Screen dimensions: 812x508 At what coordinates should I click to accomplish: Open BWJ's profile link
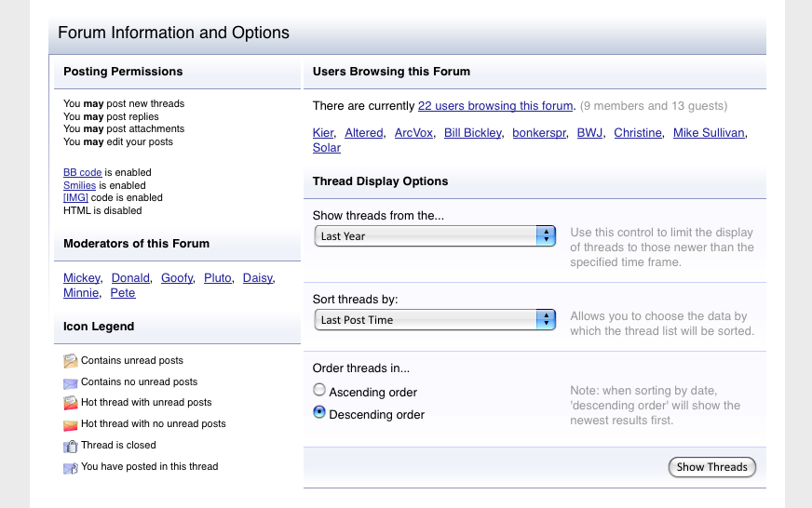pos(589,133)
